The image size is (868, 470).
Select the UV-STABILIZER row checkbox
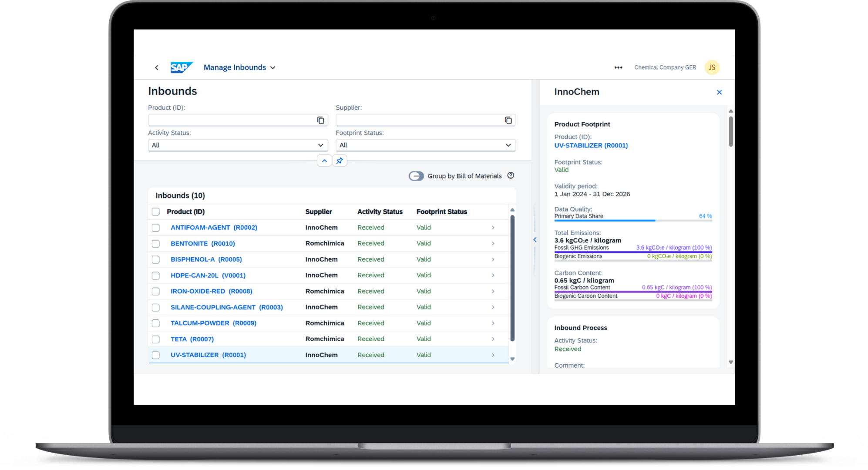(x=155, y=355)
